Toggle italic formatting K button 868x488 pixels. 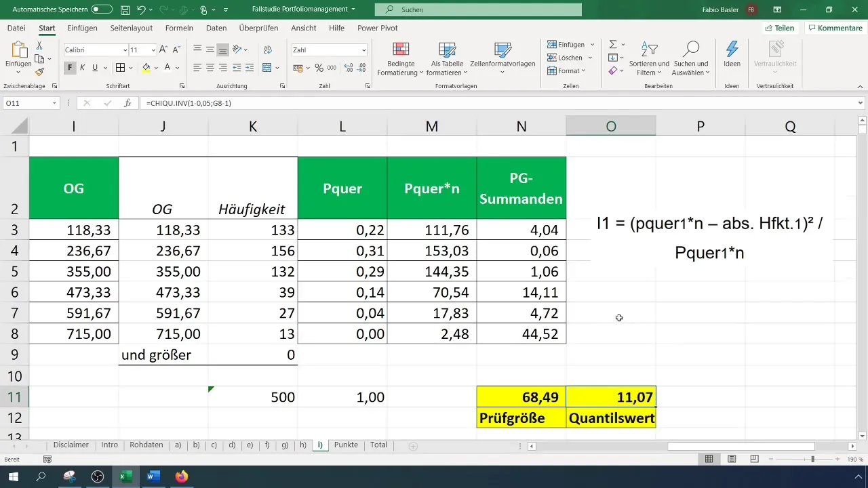82,68
